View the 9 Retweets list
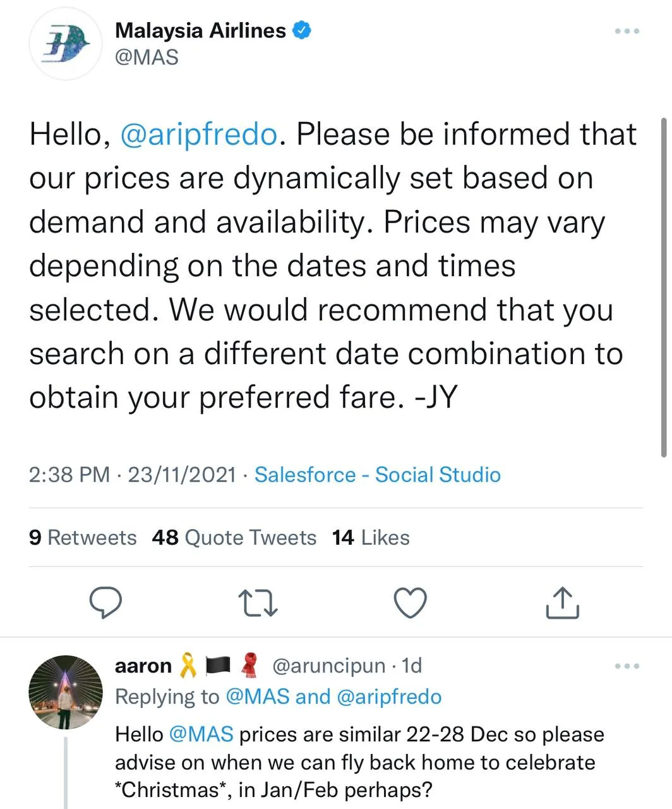The image size is (672, 809). point(83,537)
